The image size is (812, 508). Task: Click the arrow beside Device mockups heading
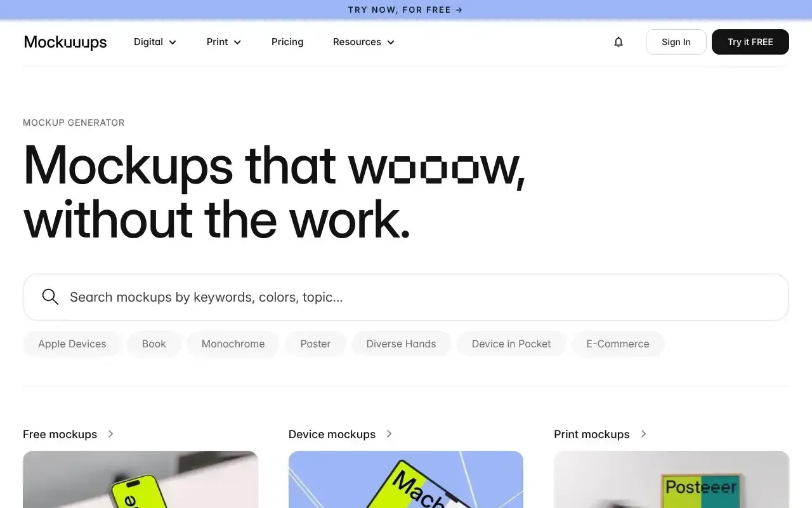pos(388,434)
